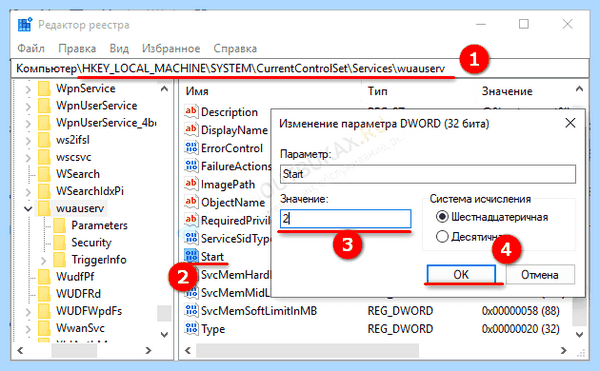Expand the WpnUserService_4b tree node
Viewport: 600px width, 371px height.
point(28,123)
